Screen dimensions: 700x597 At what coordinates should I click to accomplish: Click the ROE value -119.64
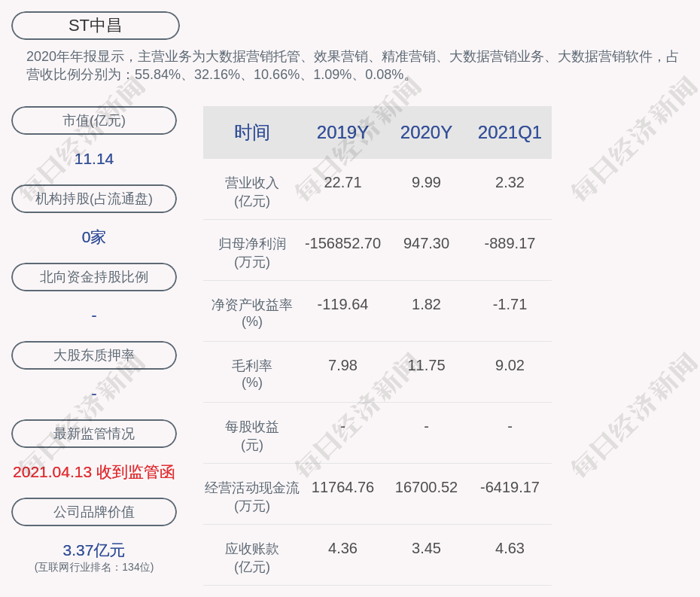(x=342, y=305)
